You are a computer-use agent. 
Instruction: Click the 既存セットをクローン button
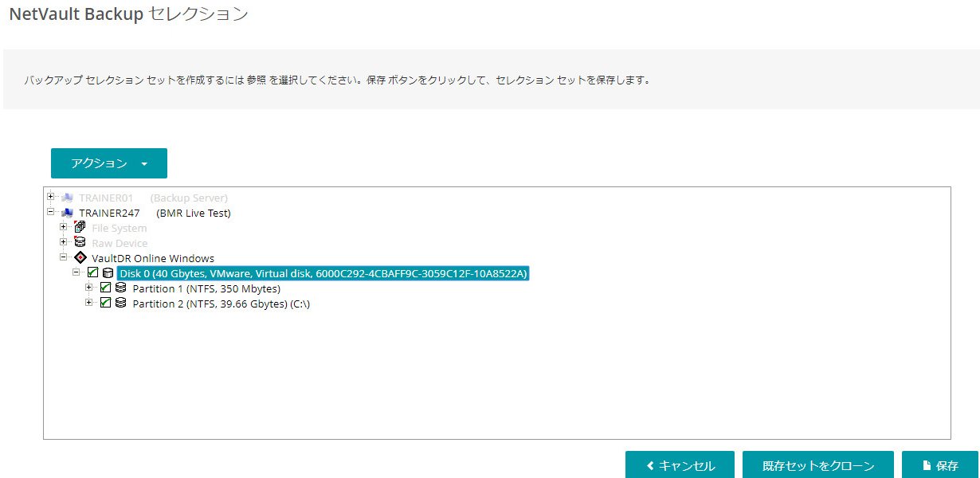[x=818, y=465]
